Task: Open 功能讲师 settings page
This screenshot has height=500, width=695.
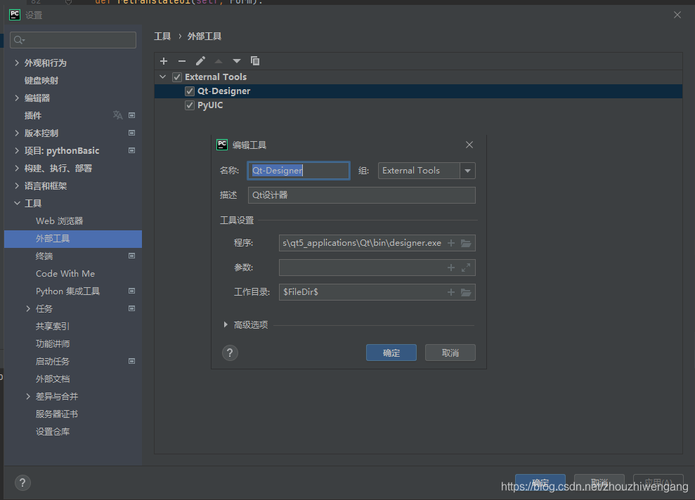Action: (52, 344)
